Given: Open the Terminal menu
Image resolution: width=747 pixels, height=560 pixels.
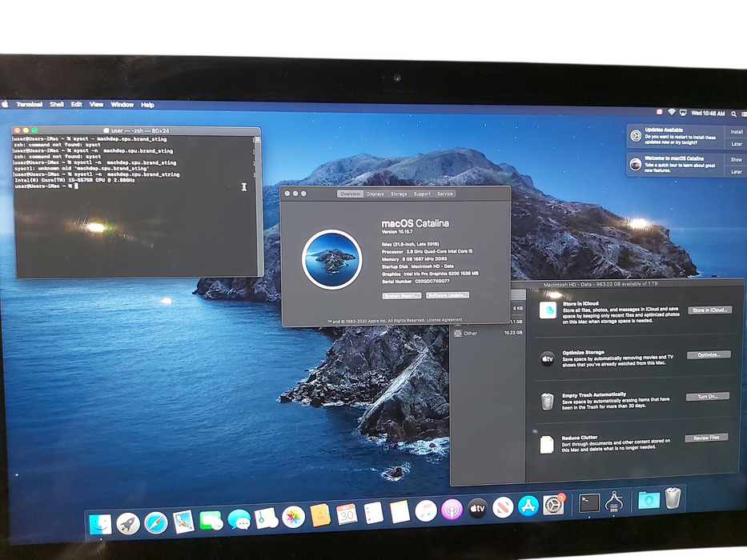Looking at the screenshot, I should click(29, 104).
